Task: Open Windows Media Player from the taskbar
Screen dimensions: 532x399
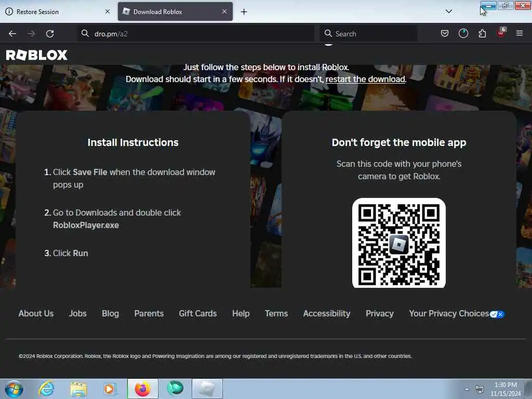Action: tap(110, 389)
